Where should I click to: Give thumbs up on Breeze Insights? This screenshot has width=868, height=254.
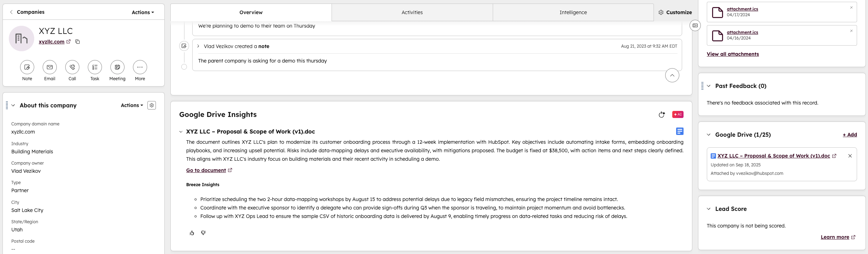pyautogui.click(x=192, y=233)
